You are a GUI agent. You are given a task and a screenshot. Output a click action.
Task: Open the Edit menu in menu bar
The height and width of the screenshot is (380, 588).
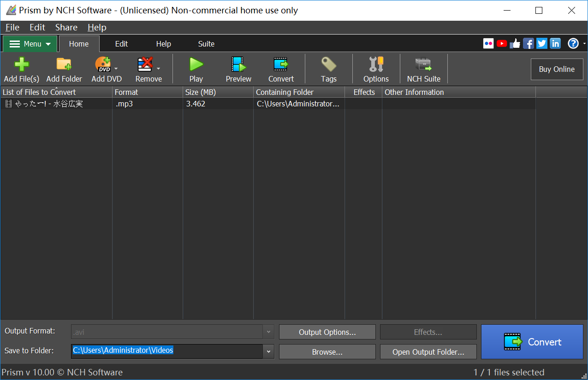pyautogui.click(x=37, y=27)
